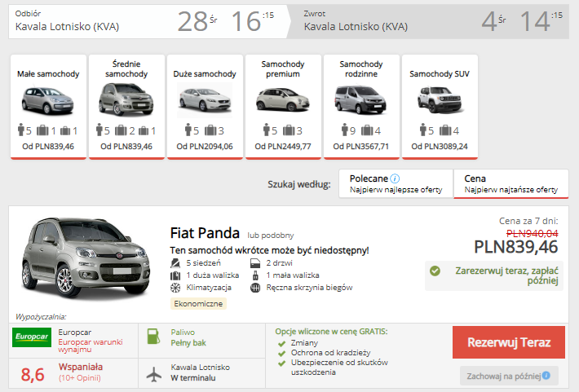Open the Samochody premium category
The height and width of the screenshot is (392, 579).
(x=281, y=106)
